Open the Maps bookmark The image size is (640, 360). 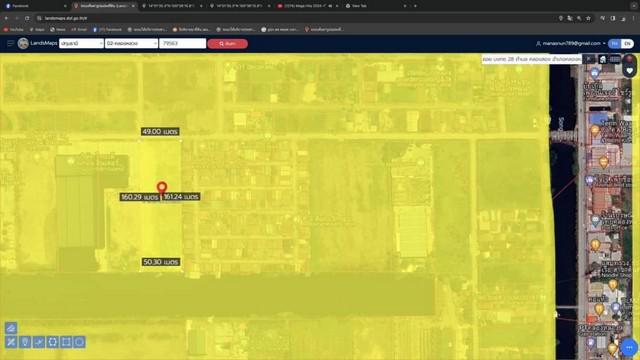[x=37, y=29]
